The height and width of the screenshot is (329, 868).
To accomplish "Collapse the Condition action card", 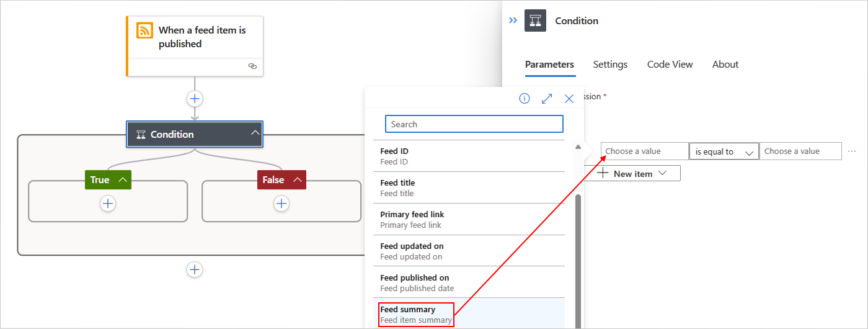I will (x=254, y=133).
